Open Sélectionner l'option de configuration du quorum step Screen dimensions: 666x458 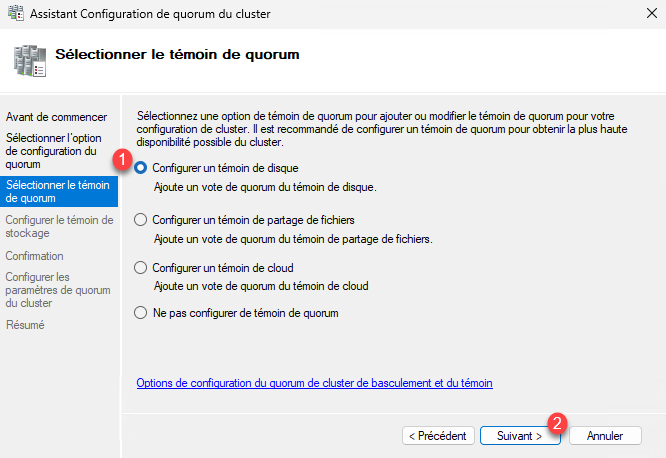(x=54, y=151)
